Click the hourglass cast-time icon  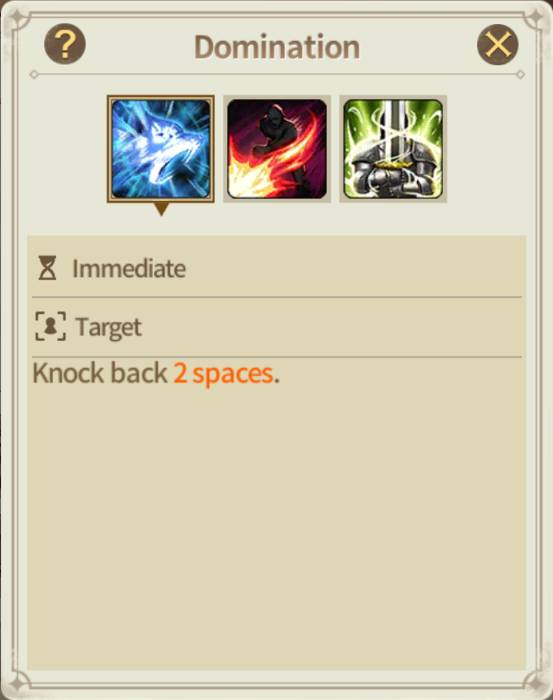(x=47, y=268)
